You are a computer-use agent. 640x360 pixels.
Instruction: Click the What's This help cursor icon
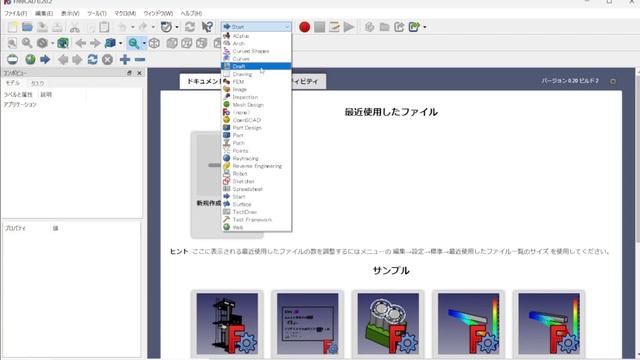[x=207, y=27]
